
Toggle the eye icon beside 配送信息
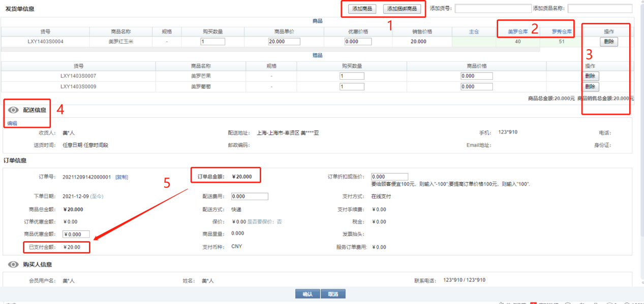tap(13, 110)
